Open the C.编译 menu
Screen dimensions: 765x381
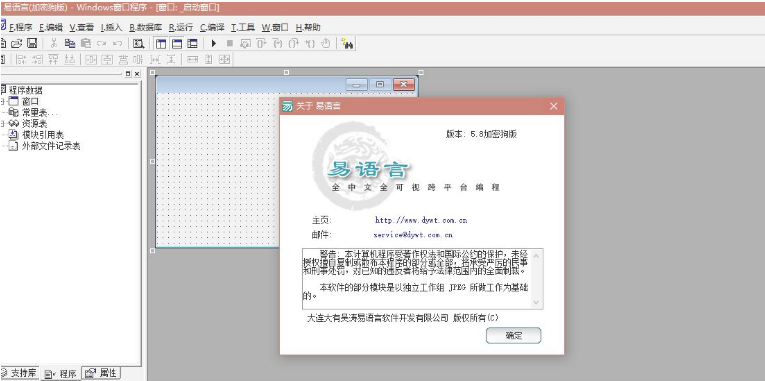pyautogui.click(x=212, y=27)
